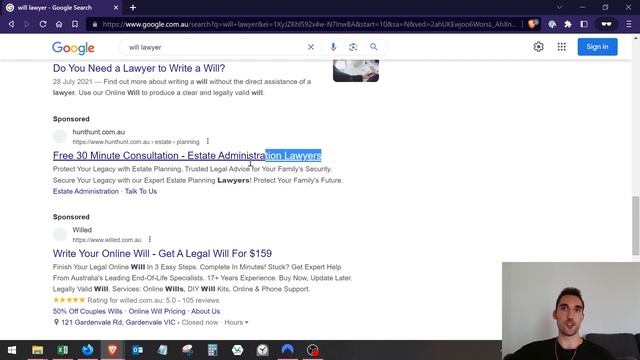This screenshot has height=360, width=640.
Task: Click the Sign in button
Action: (x=597, y=47)
